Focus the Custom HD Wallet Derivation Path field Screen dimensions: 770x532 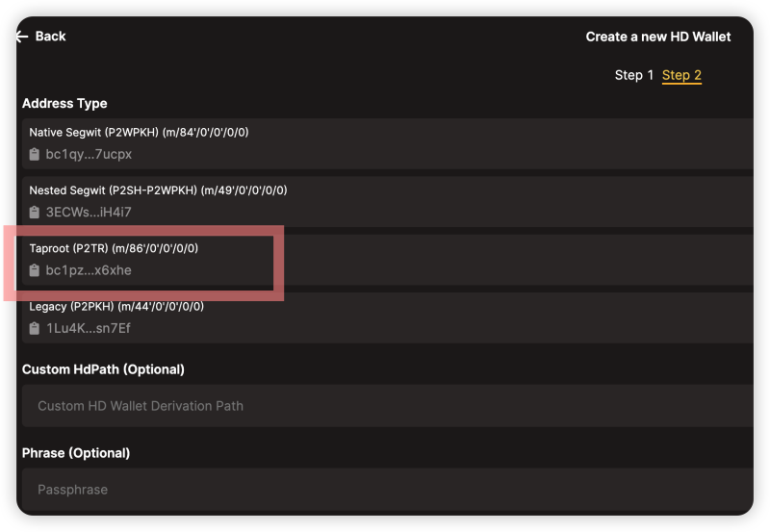pyautogui.click(x=388, y=406)
